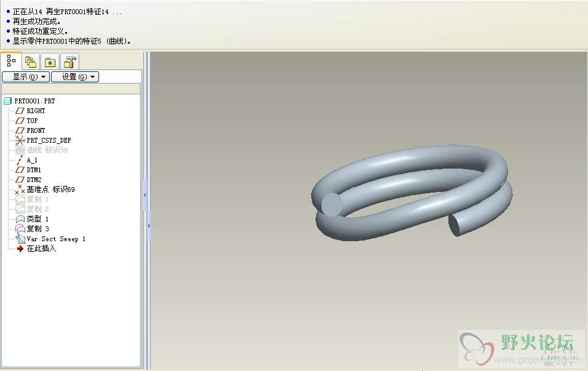Click the lower sash expand arrow
The height and width of the screenshot is (371, 588).
pyautogui.click(x=149, y=226)
